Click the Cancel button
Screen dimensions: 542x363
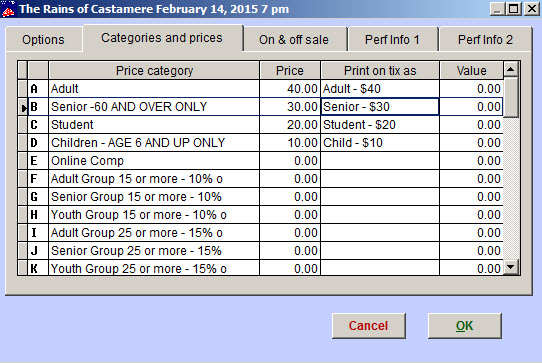(369, 326)
